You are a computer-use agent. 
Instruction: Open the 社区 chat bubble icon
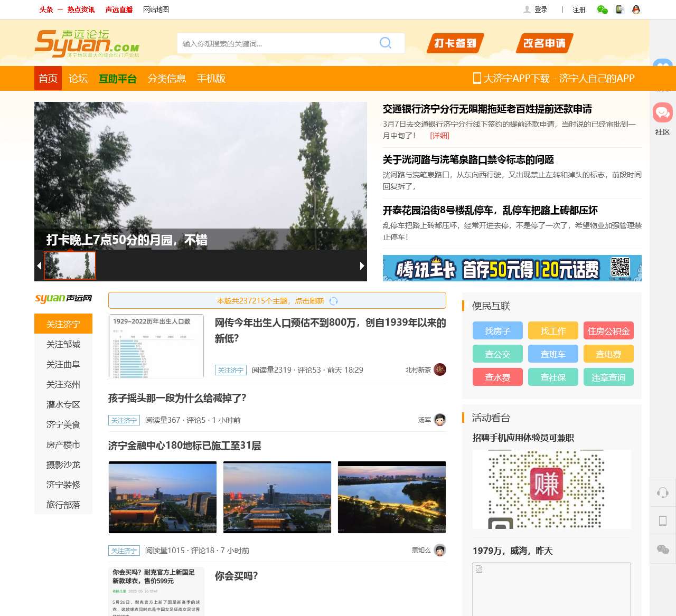point(662,112)
